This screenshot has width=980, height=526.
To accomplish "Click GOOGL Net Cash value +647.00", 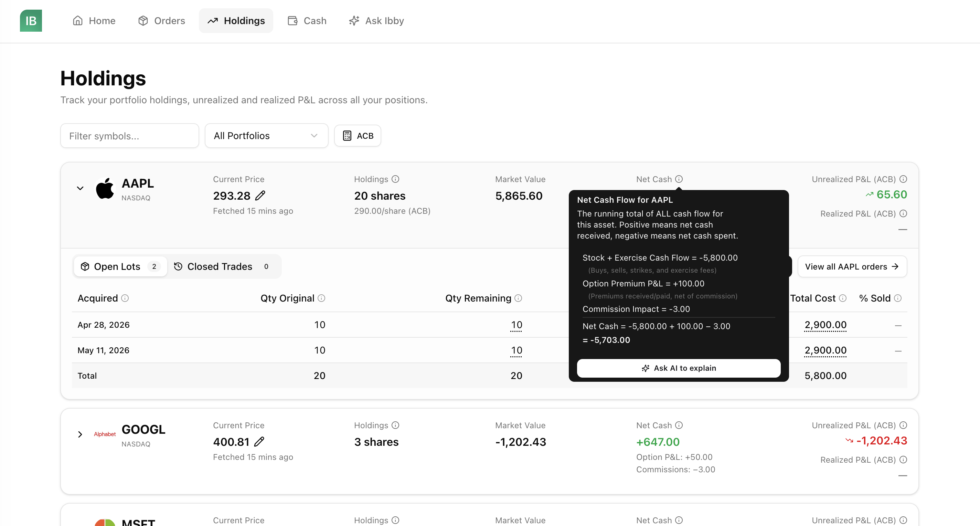I will click(658, 442).
